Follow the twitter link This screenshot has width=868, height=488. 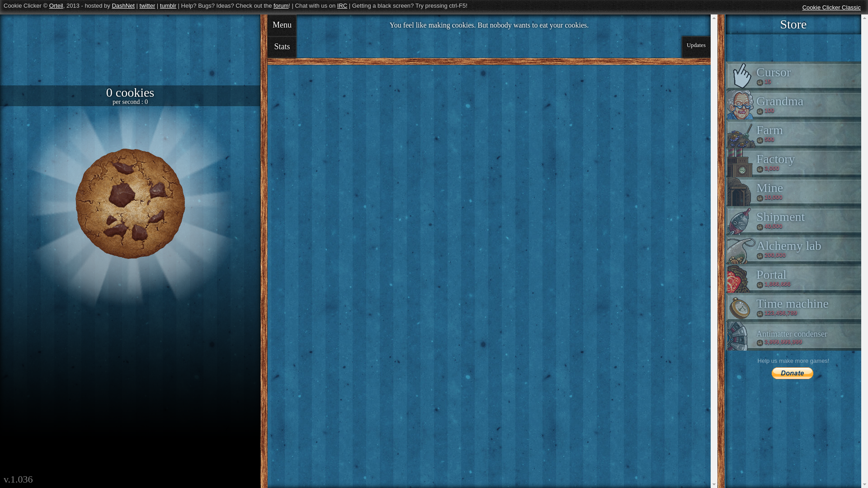coord(147,6)
